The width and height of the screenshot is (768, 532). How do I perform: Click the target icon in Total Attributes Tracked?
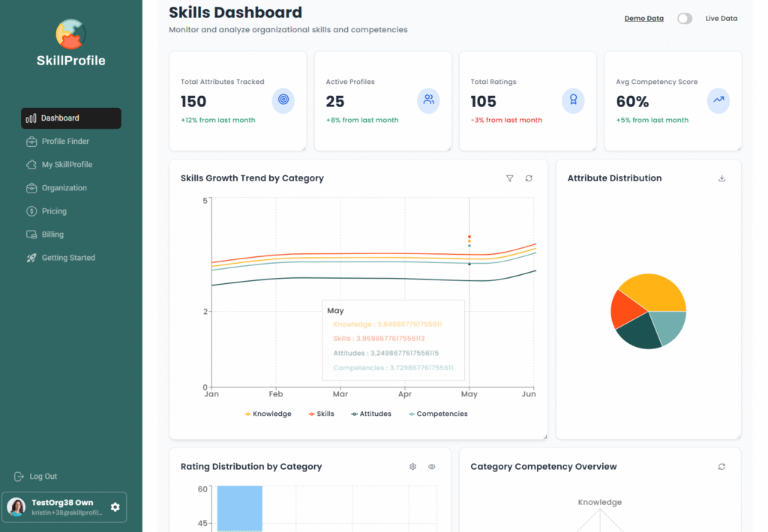tap(283, 99)
